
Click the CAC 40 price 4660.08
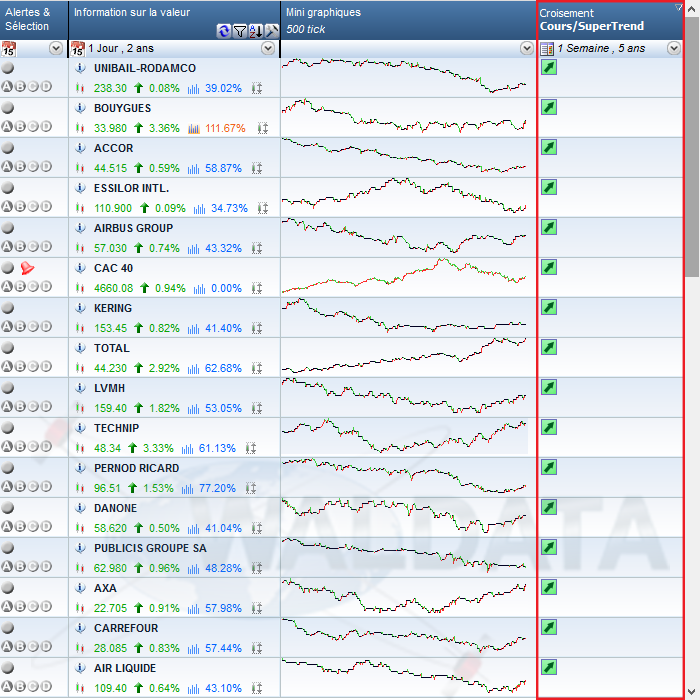tap(113, 288)
